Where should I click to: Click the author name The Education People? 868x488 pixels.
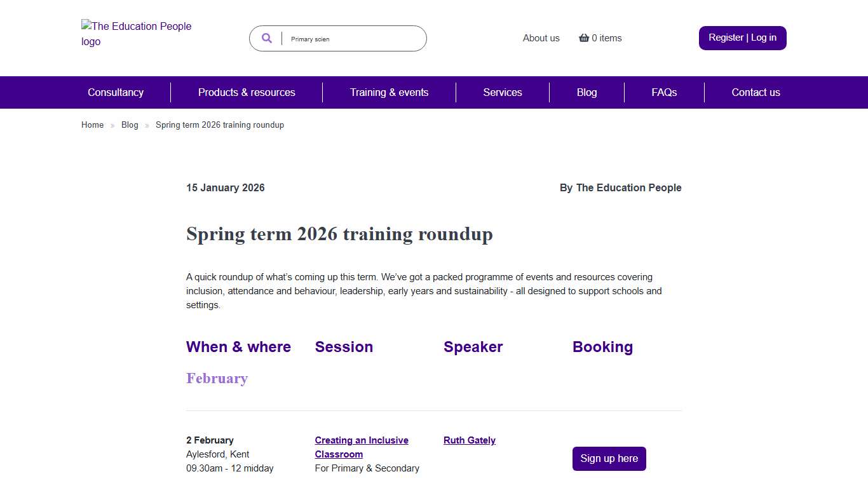628,187
